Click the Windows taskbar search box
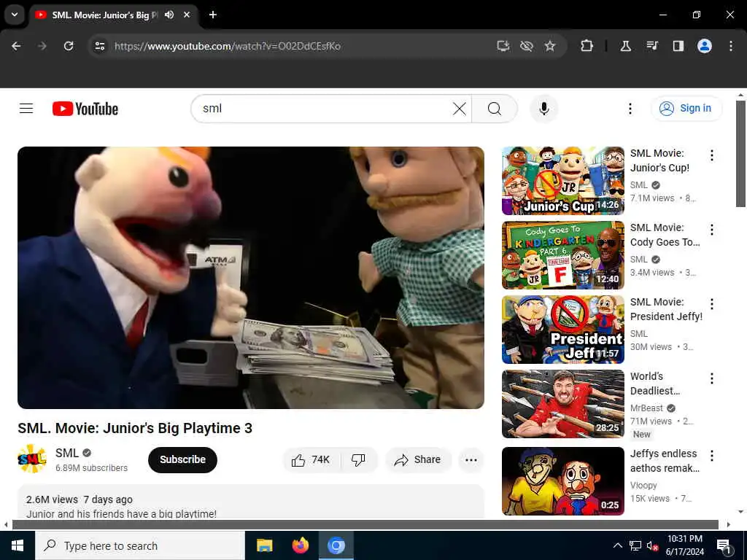 (x=140, y=545)
